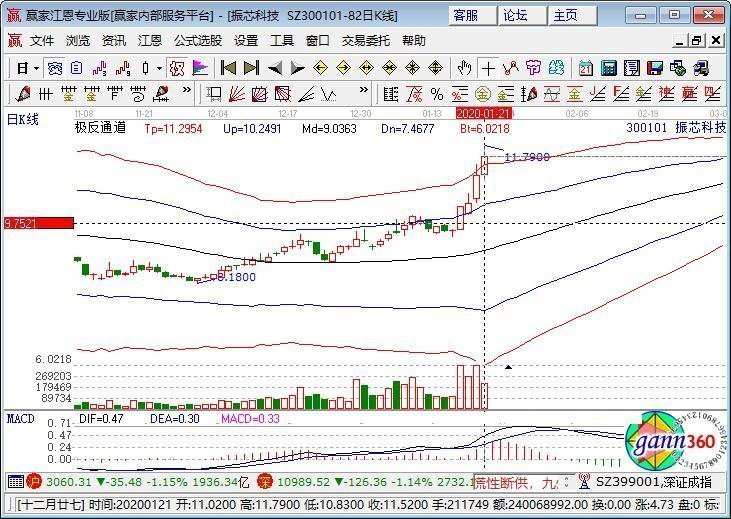731x519 pixels.
Task: Select the step line 9 icon
Action: [x=123, y=69]
